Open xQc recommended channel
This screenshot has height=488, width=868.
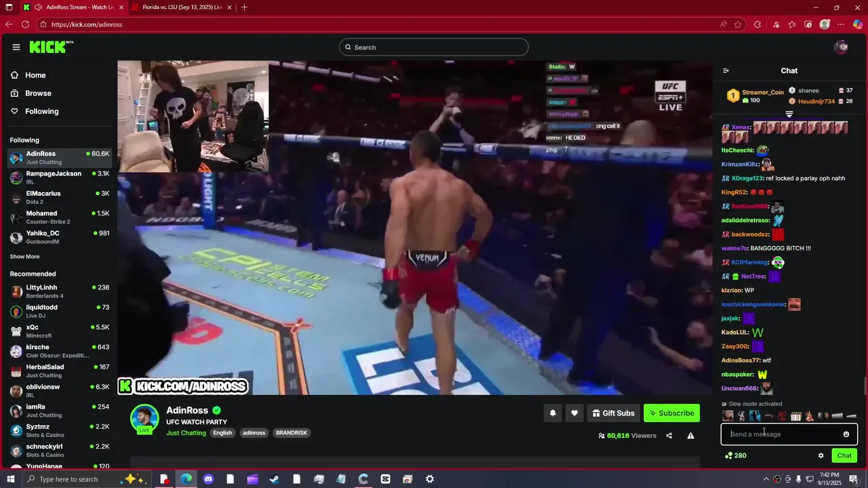coord(60,331)
